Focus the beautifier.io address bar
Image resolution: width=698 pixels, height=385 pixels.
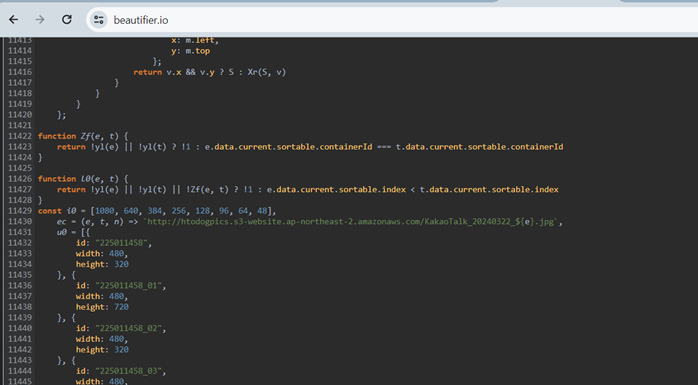coord(392,20)
